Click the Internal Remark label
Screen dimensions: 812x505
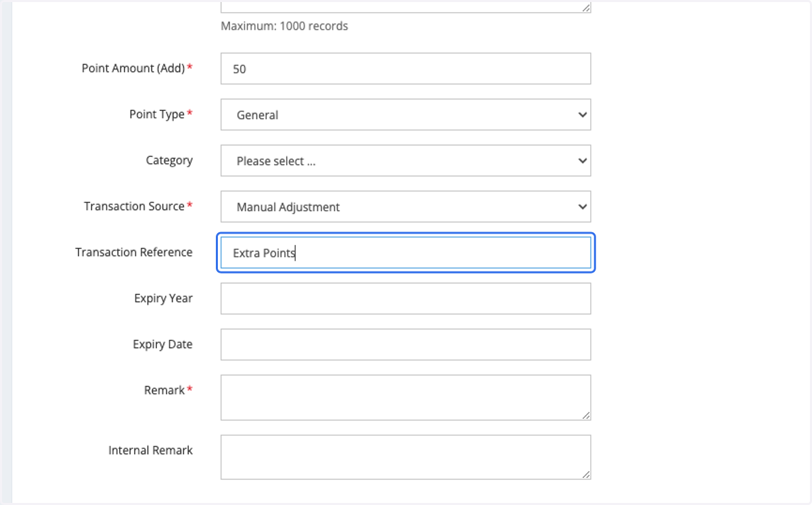tap(150, 450)
